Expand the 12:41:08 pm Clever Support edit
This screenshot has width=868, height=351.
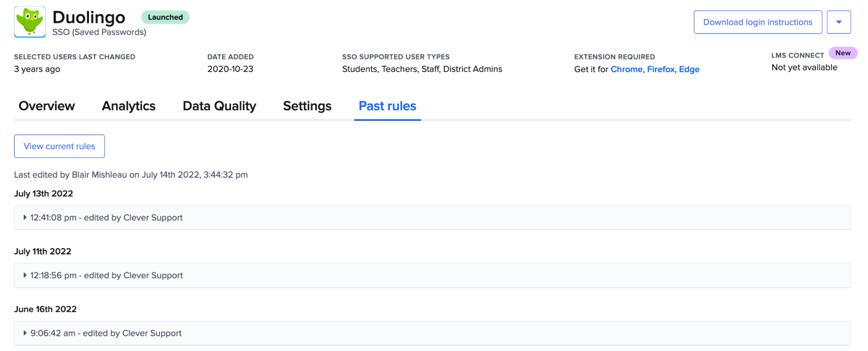click(x=106, y=218)
